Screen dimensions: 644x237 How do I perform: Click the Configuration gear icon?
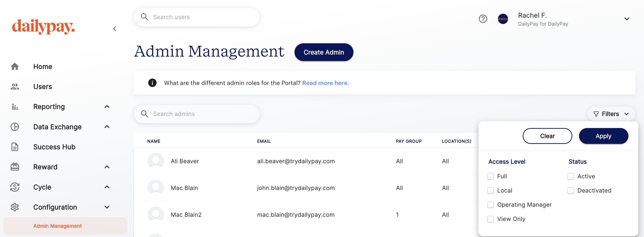pyautogui.click(x=15, y=207)
